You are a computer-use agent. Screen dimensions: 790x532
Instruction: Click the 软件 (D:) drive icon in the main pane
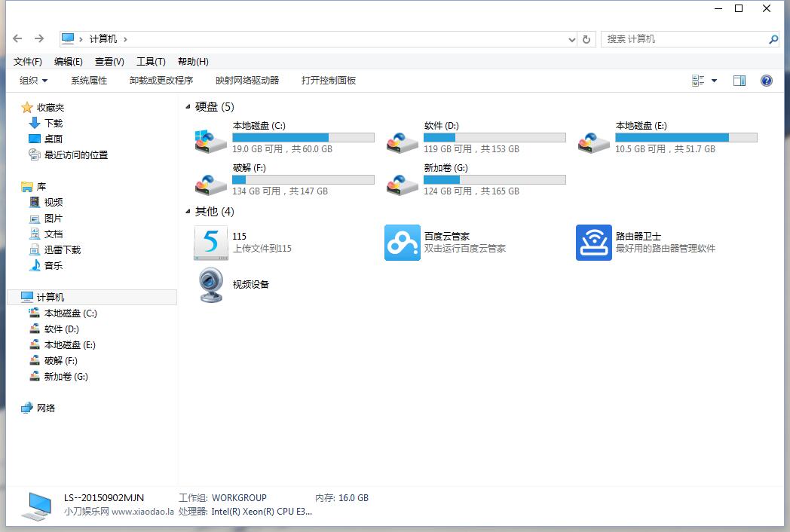coord(402,142)
